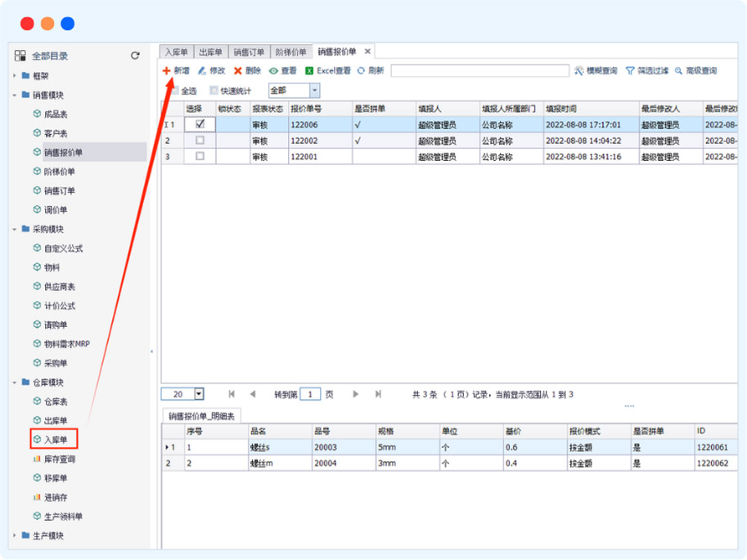This screenshot has width=747, height=560.
Task: Click the 筛选过滤 funnel filter icon
Action: (x=630, y=71)
